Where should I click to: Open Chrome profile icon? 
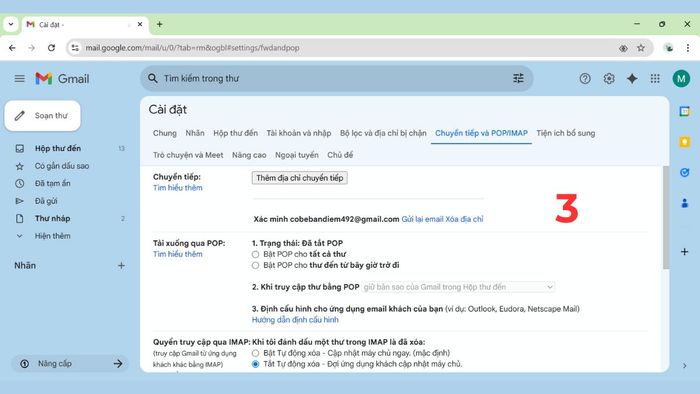click(x=668, y=48)
